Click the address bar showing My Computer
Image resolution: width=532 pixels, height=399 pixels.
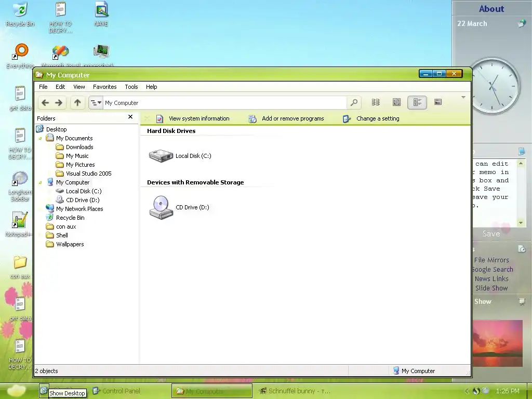(x=225, y=102)
